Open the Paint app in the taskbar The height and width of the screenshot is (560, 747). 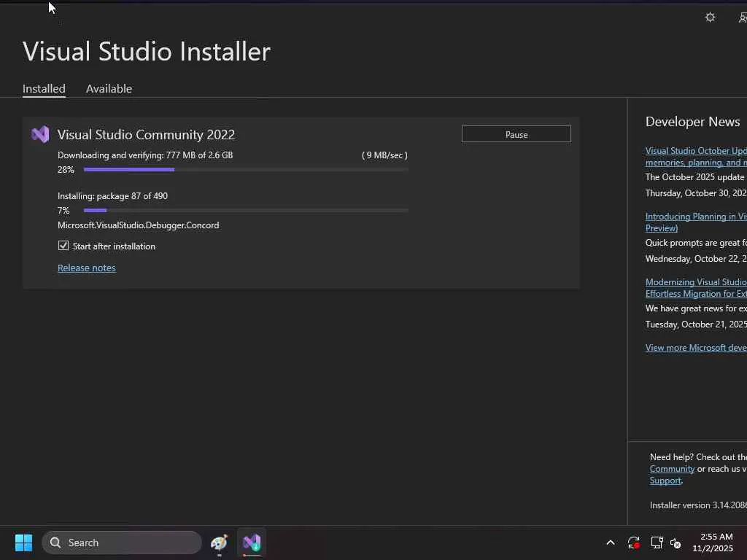pyautogui.click(x=219, y=542)
